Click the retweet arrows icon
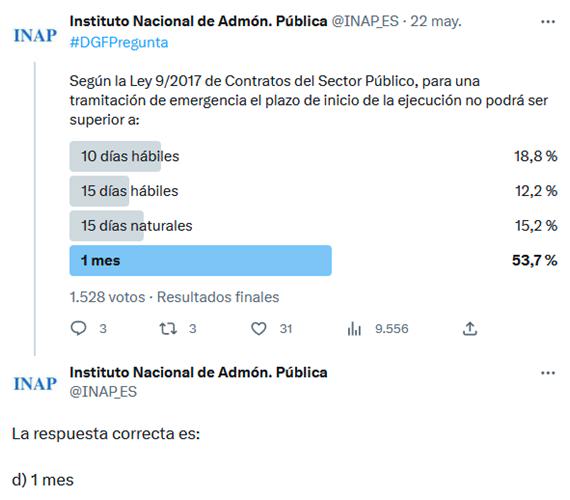 point(168,329)
